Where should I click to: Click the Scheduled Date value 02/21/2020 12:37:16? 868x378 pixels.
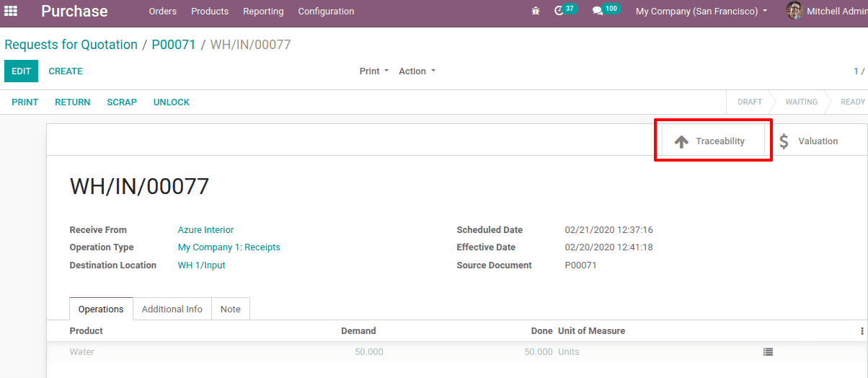click(x=609, y=230)
